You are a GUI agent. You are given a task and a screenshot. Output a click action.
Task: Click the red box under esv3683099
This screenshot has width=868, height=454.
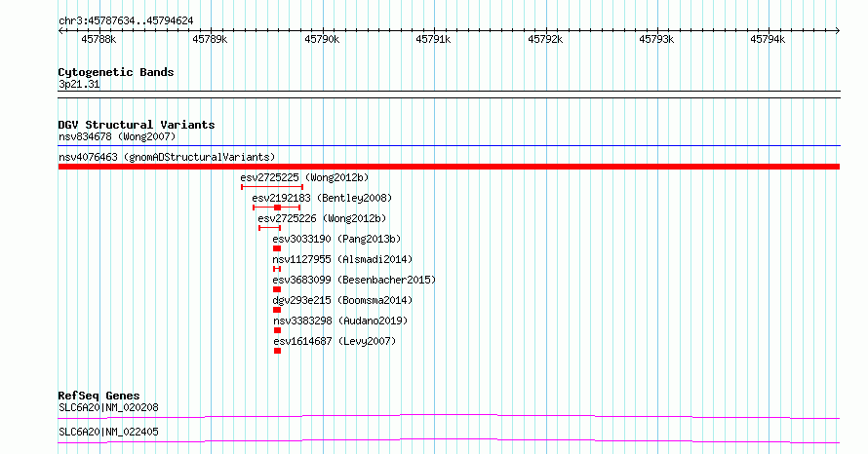[277, 289]
